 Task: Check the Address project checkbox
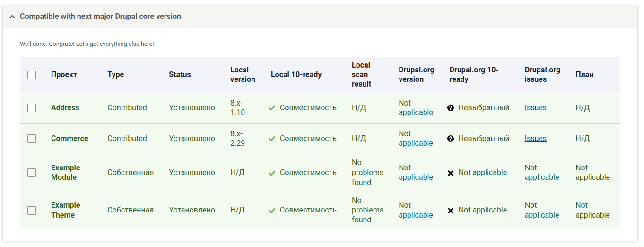click(x=32, y=108)
